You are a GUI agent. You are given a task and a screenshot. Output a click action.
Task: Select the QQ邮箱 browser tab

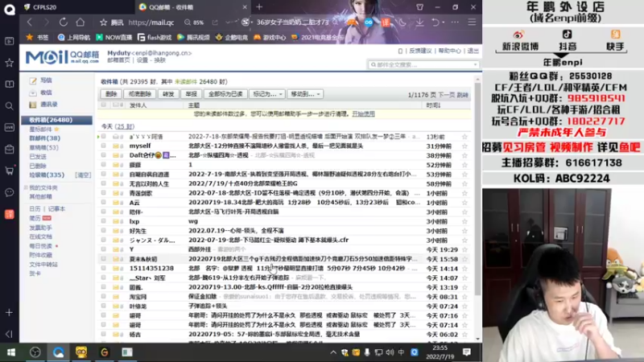193,7
